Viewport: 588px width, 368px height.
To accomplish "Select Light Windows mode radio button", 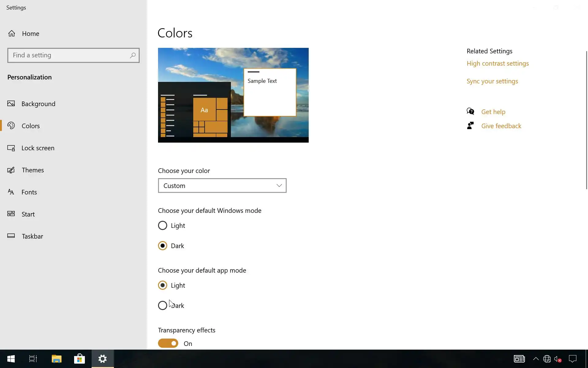I will coord(163,226).
